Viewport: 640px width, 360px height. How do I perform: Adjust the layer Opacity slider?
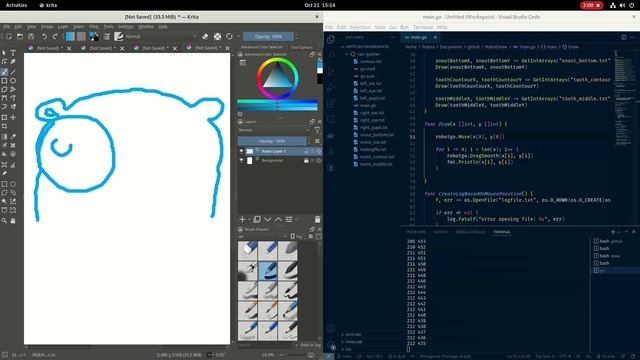click(272, 141)
